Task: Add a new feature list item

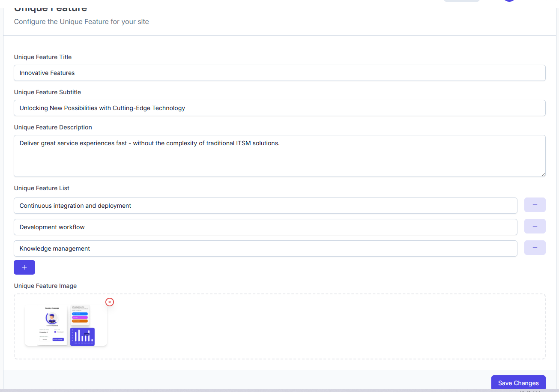Action: (24, 267)
